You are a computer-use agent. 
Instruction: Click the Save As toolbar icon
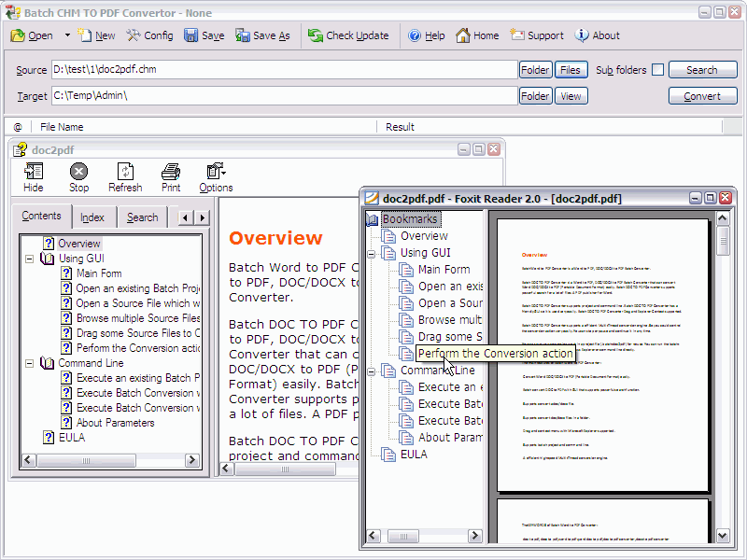(243, 35)
